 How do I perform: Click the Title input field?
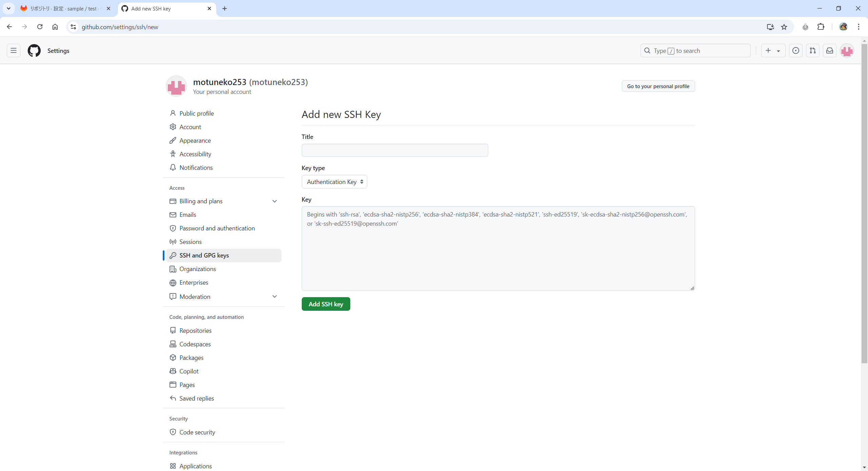(394, 150)
